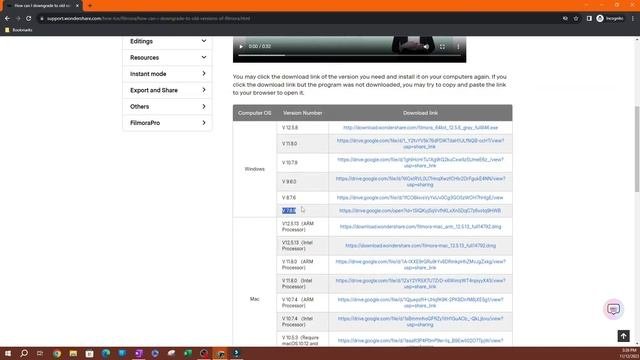Image resolution: width=640 pixels, height=360 pixels.
Task: Open the FilmoraPro sidebar section
Action: 167,123
